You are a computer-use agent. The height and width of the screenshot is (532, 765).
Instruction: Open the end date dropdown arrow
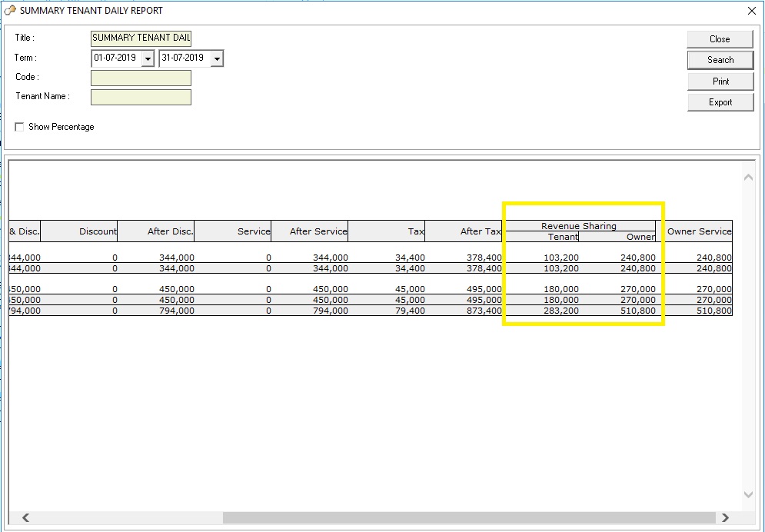pos(217,58)
